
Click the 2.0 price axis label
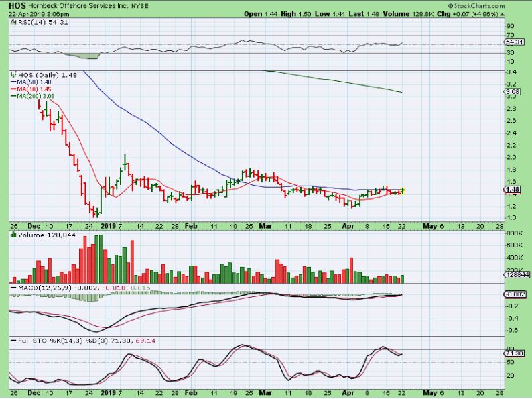coord(511,157)
